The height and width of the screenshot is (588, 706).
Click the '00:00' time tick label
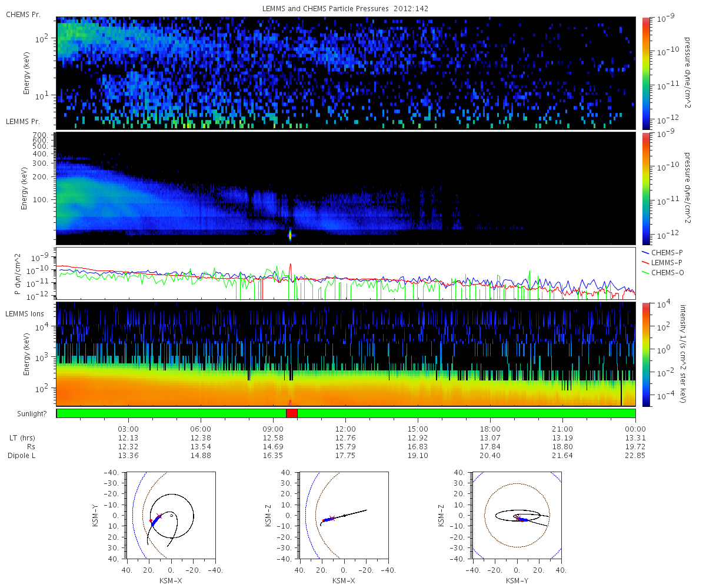tap(635, 429)
